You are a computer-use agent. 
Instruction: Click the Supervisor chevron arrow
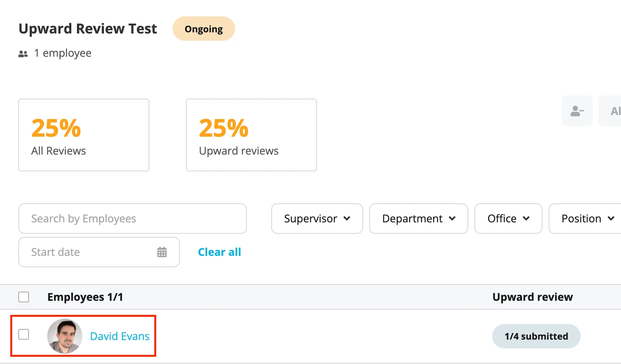click(x=347, y=219)
